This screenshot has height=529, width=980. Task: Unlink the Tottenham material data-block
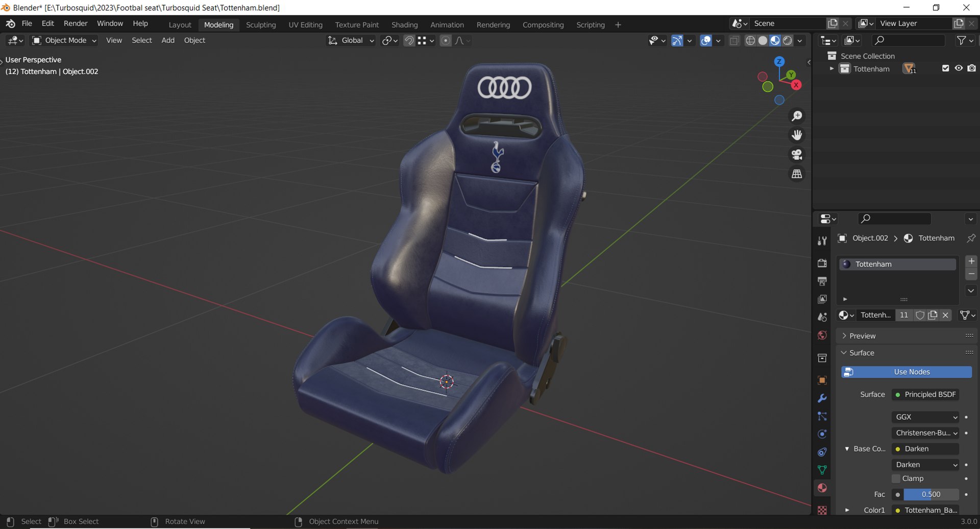tap(945, 315)
